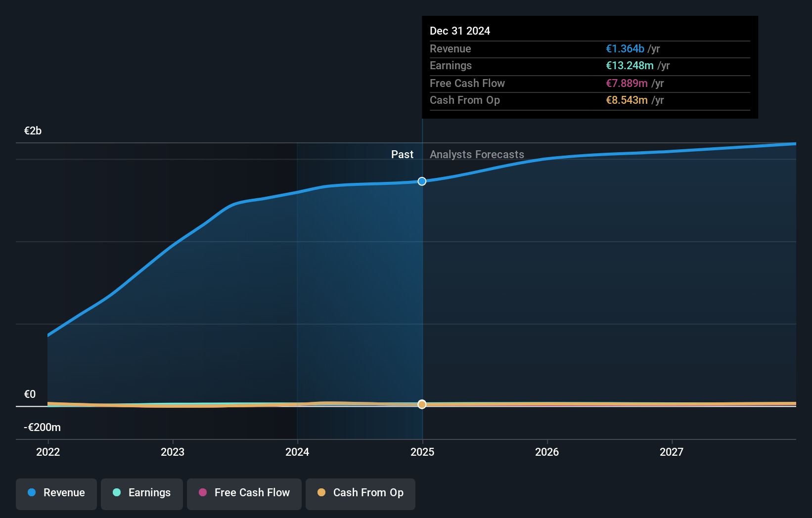Click the teal dot in the Earnings legend
The height and width of the screenshot is (518, 812).
pos(117,492)
